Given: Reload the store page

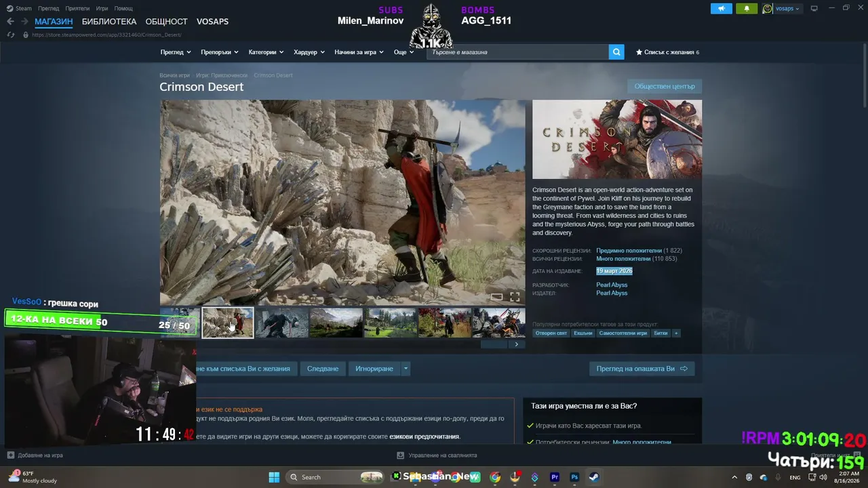Looking at the screenshot, I should pyautogui.click(x=10, y=35).
